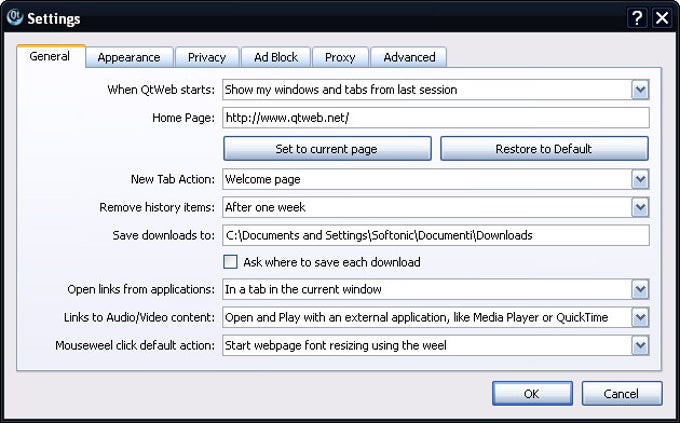
Task: Close the Settings dialog with X
Action: pyautogui.click(x=662, y=18)
